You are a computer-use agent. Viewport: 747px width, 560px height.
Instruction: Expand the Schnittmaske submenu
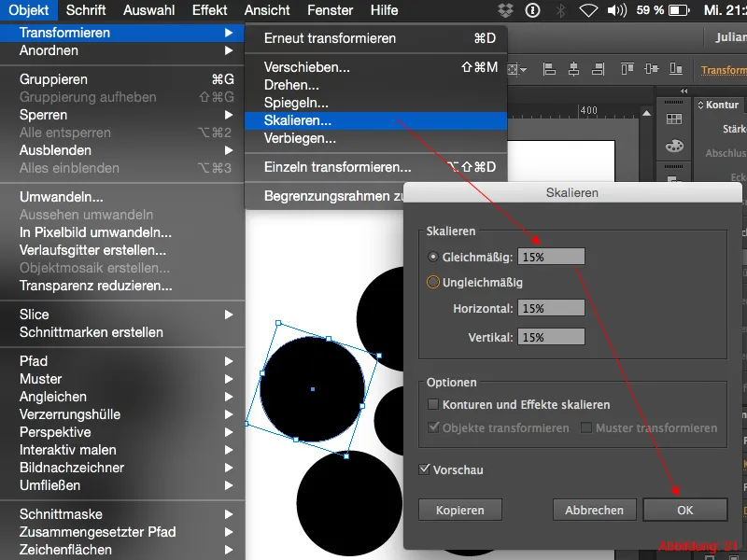click(x=229, y=514)
